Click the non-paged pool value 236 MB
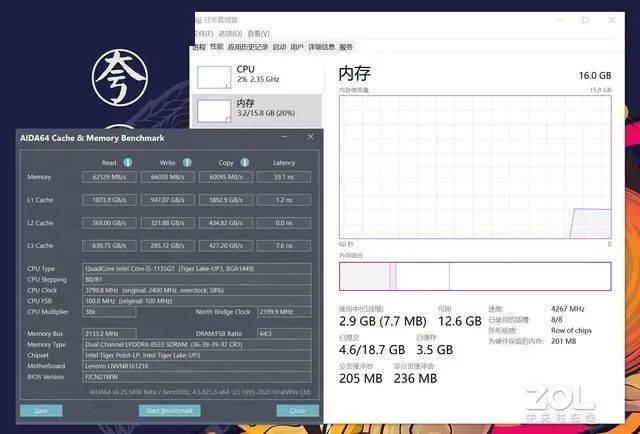Viewport: 640px width, 434px height. pos(415,379)
